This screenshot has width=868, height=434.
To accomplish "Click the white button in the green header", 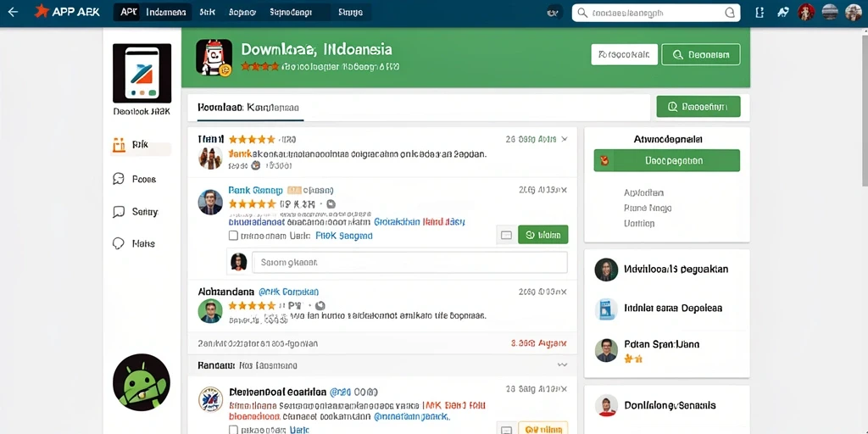I will click(x=624, y=55).
